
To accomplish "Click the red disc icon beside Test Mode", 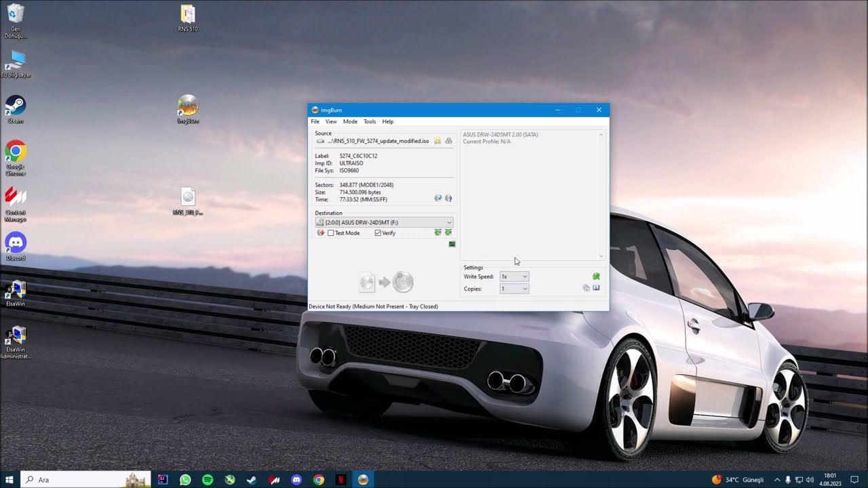I will point(321,232).
